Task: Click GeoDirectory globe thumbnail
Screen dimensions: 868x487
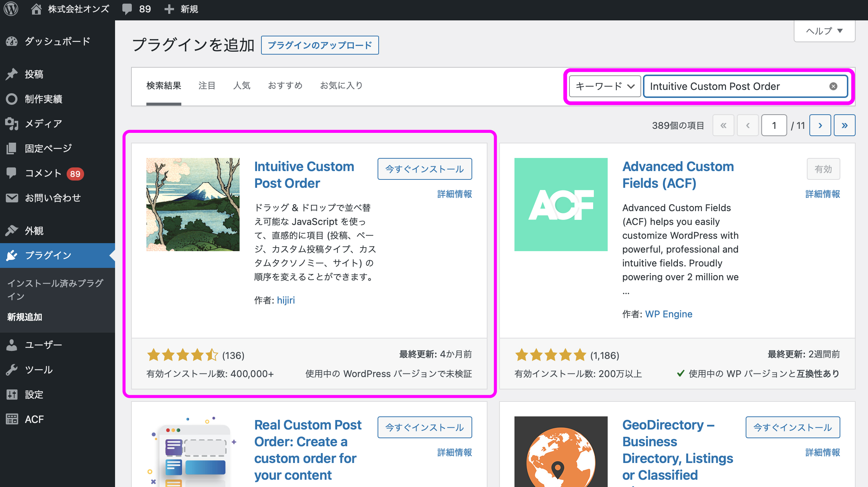Action: (561, 452)
